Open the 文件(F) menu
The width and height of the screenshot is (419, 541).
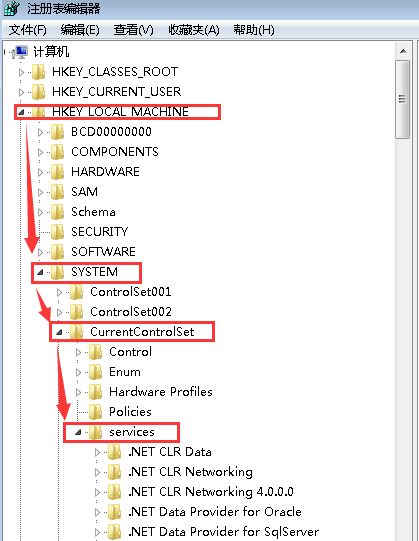coord(28,30)
